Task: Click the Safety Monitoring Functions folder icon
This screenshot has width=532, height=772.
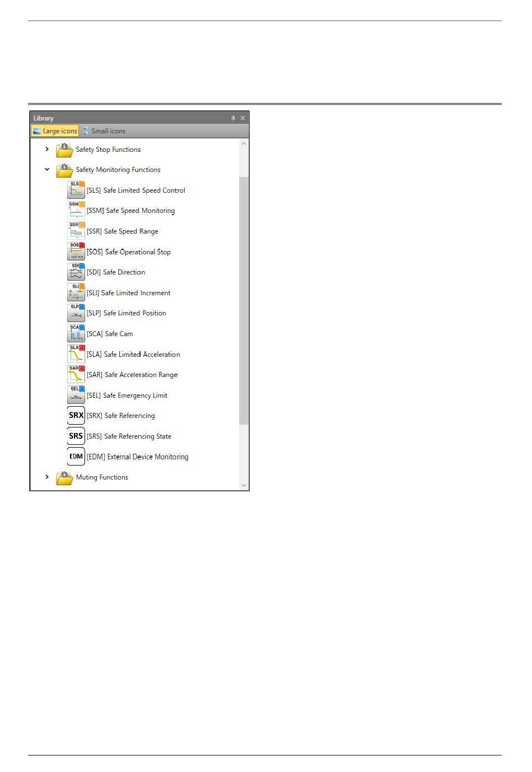Action: pos(64,170)
